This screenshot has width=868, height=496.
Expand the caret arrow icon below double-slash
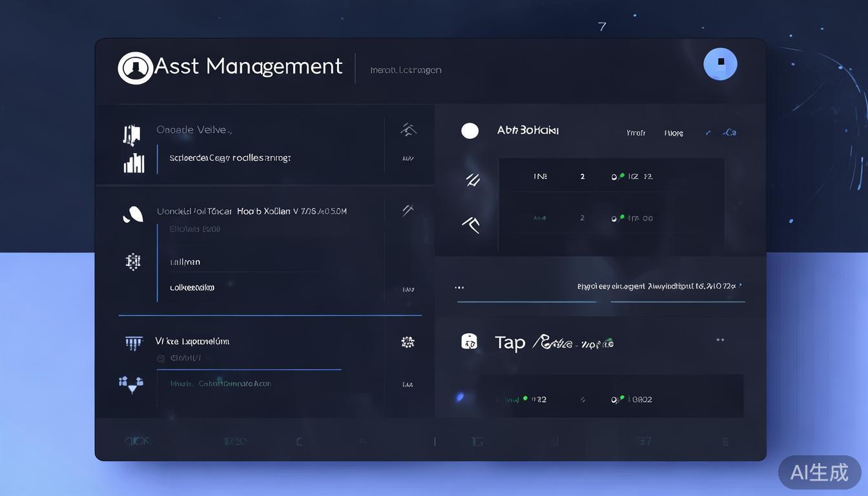tap(471, 224)
